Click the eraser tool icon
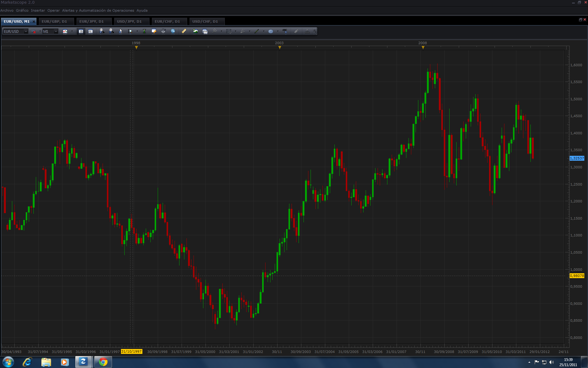 (296, 31)
